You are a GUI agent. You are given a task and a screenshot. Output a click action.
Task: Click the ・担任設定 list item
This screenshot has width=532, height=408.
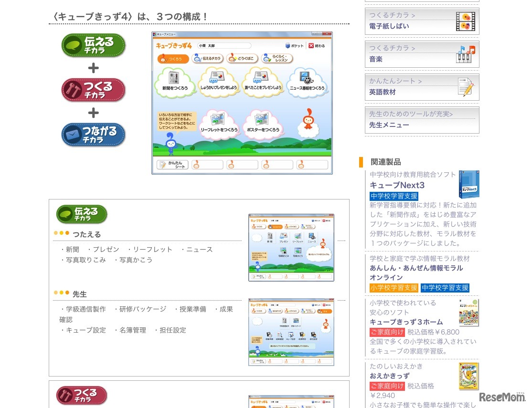click(x=170, y=330)
